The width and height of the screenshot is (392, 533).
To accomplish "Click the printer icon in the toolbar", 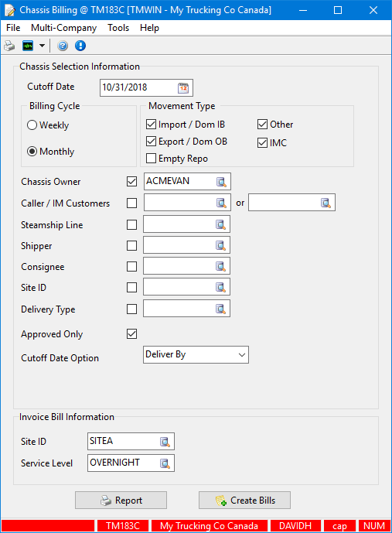I will coord(9,46).
